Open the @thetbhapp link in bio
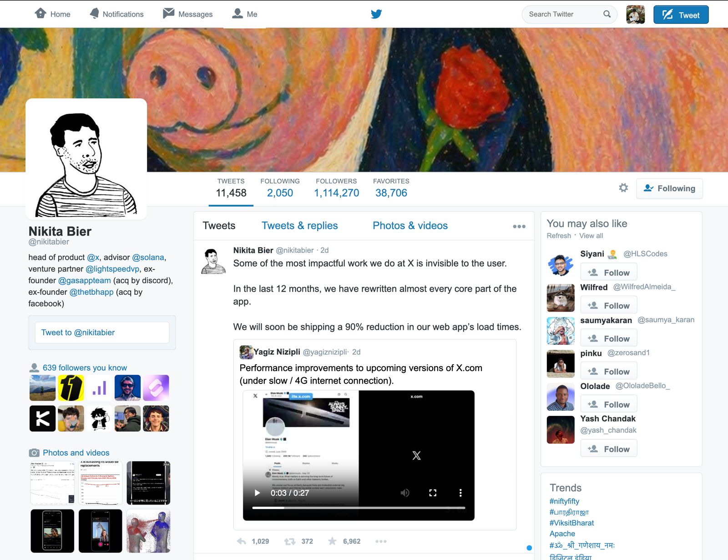The height and width of the screenshot is (560, 728). (x=91, y=292)
